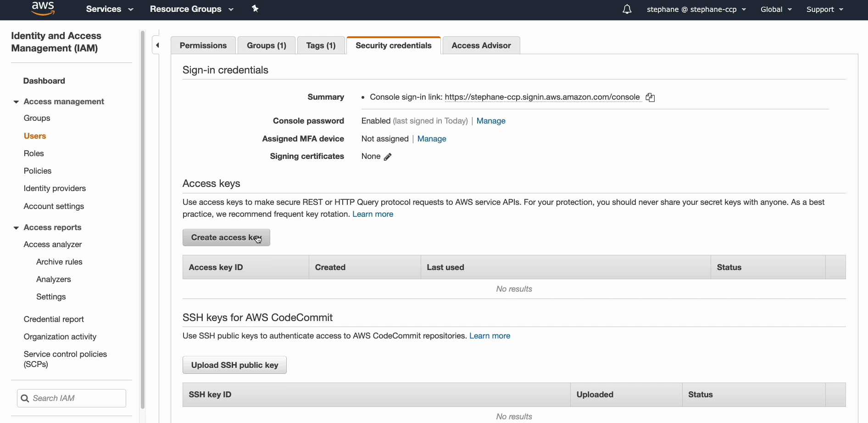Click the Access key ID column header
868x423 pixels.
[246, 267]
